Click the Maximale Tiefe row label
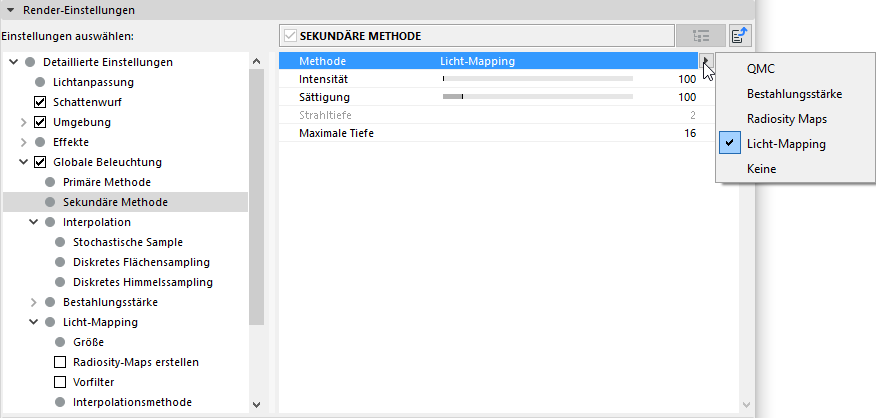This screenshot has width=876, height=418. 336,133
